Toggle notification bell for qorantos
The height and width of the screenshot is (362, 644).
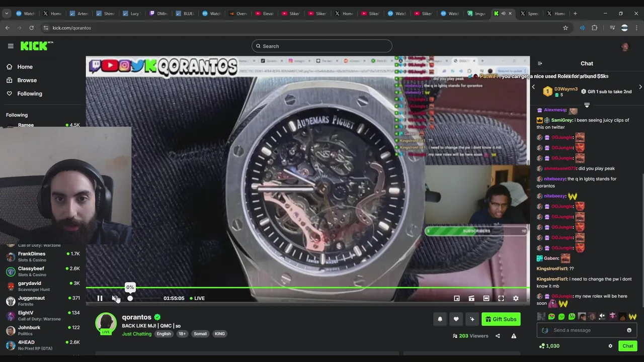click(440, 319)
